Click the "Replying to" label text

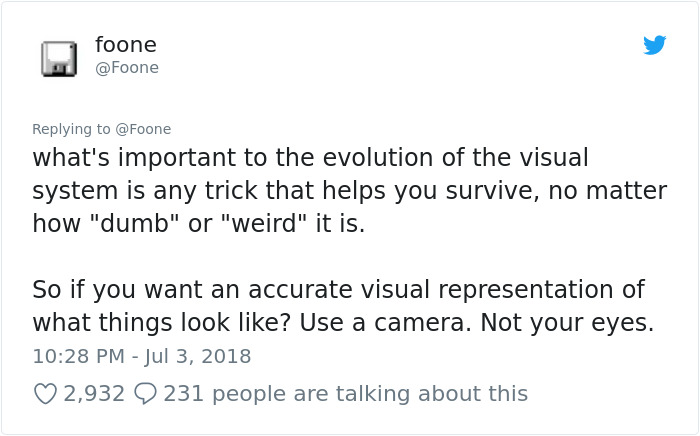point(71,129)
